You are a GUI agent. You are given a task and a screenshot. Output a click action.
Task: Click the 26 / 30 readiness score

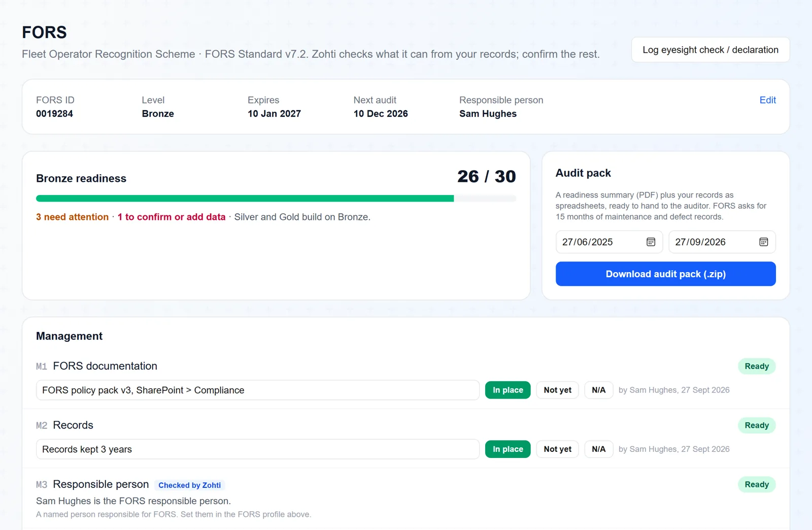point(486,176)
